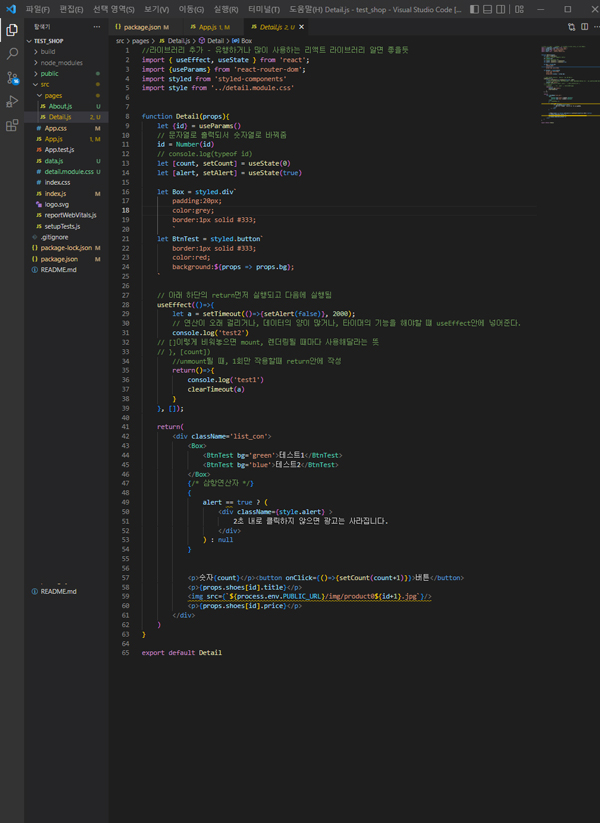Toggle the secondary side bar visibility
Viewport: 600px width, 823px height.
click(501, 9)
